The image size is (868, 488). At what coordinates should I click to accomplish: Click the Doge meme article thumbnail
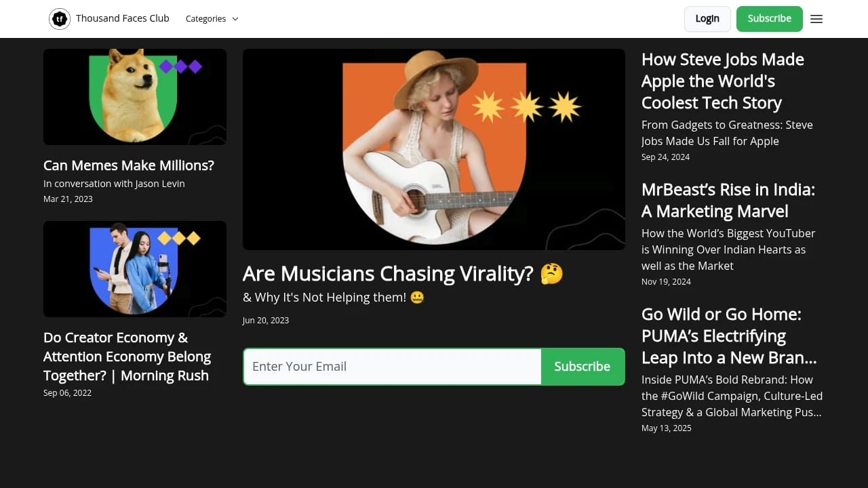coord(134,96)
